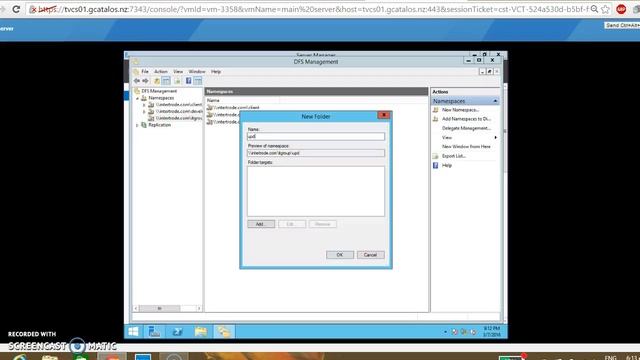640x360 pixels.
Task: Launch PowerShell from VM taskbar
Action: (178, 331)
